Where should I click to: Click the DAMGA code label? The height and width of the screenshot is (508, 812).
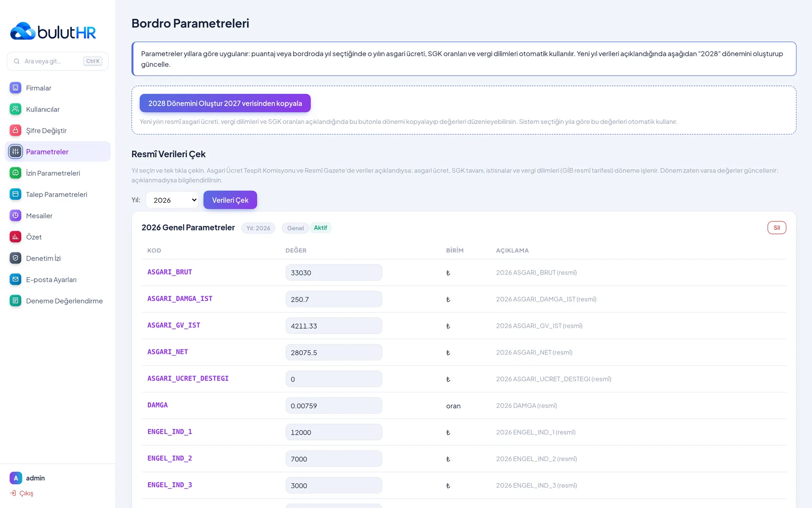(x=157, y=405)
